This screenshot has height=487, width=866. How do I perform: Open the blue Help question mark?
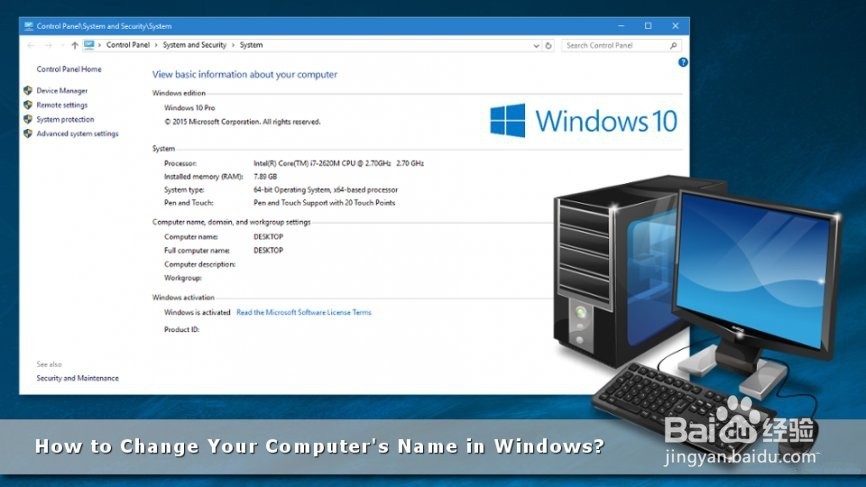(683, 62)
